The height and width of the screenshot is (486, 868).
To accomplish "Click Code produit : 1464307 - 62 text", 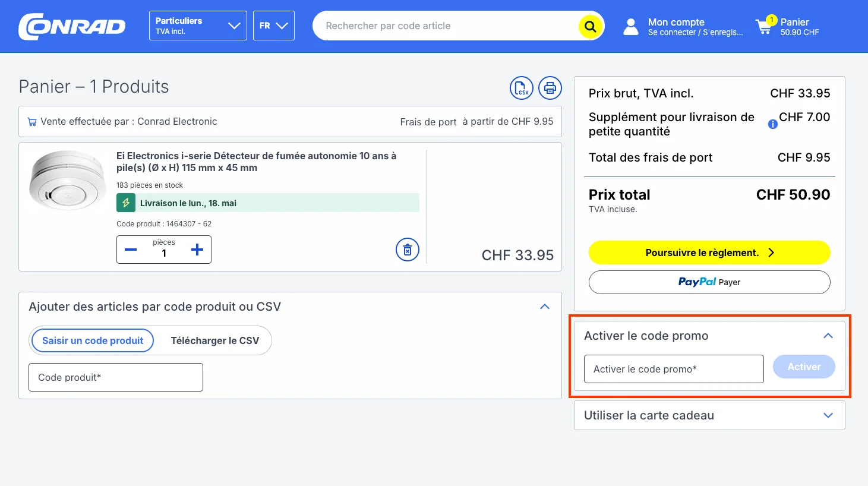I will pyautogui.click(x=164, y=224).
